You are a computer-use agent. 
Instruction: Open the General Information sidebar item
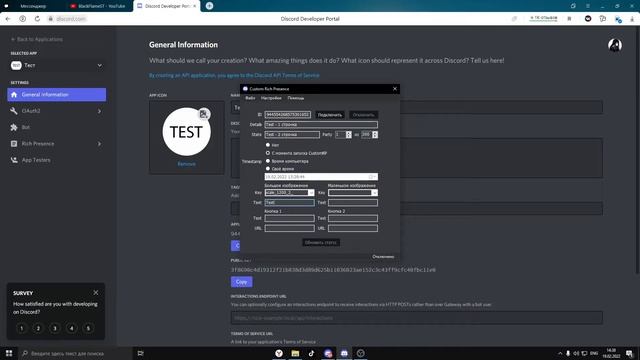click(56, 95)
